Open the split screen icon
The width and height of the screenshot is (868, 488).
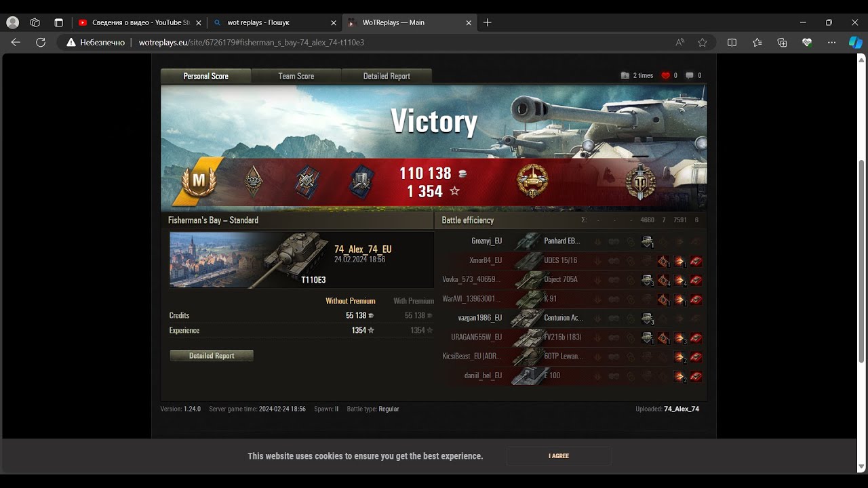(x=732, y=42)
